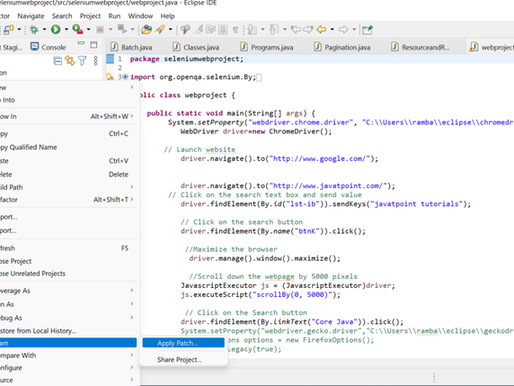Viewport: 514px width, 386px height.
Task: Open the Help menu
Action: click(167, 16)
